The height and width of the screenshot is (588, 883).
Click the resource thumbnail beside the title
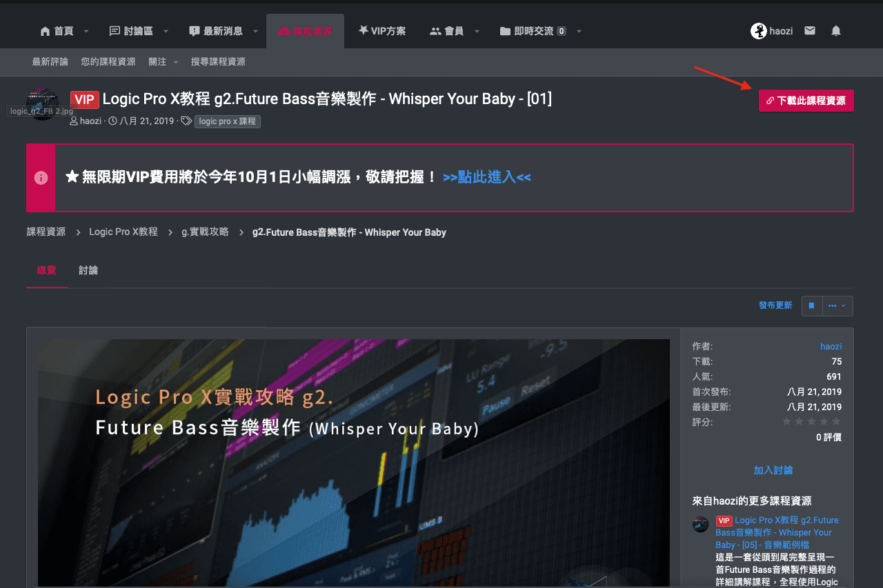click(x=42, y=105)
